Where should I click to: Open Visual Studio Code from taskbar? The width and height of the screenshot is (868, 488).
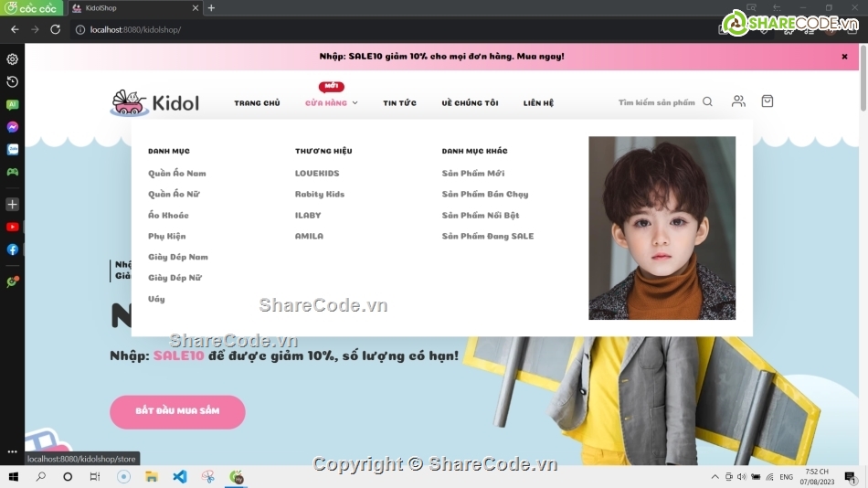point(180,477)
